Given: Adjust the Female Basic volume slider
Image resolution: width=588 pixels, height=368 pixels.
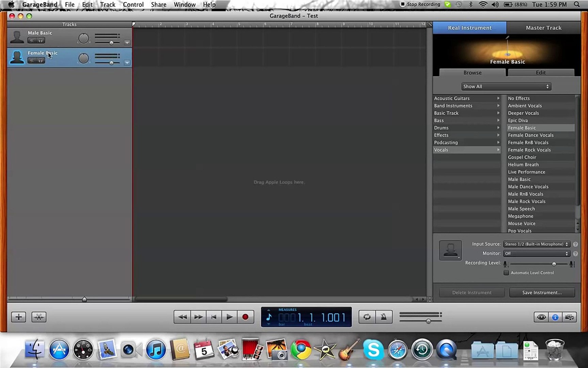Looking at the screenshot, I should point(111,63).
